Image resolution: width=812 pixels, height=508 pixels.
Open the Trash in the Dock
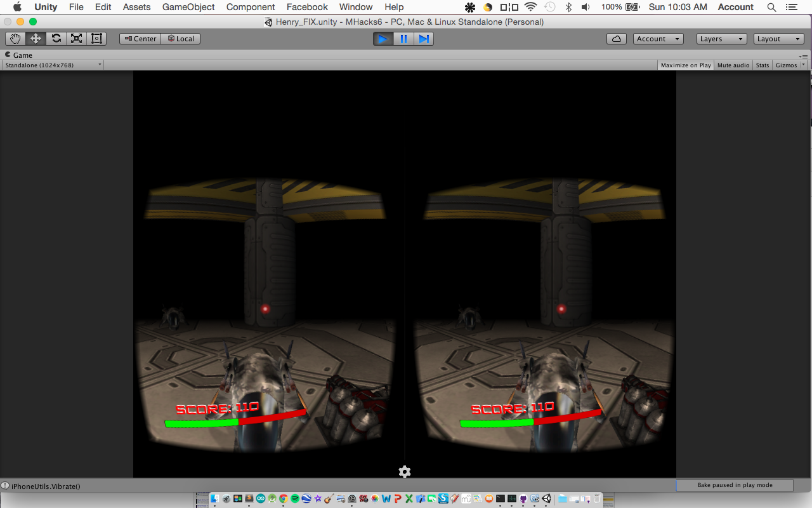click(x=596, y=498)
